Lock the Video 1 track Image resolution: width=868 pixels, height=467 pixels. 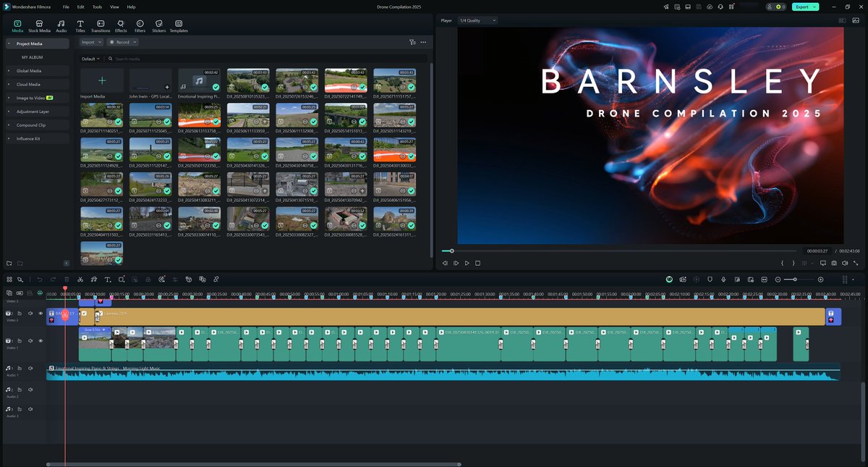pyautogui.click(x=20, y=340)
